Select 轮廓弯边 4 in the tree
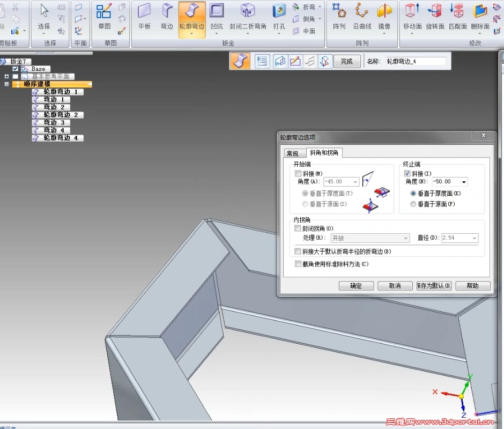The width and height of the screenshot is (504, 429). [x=58, y=138]
